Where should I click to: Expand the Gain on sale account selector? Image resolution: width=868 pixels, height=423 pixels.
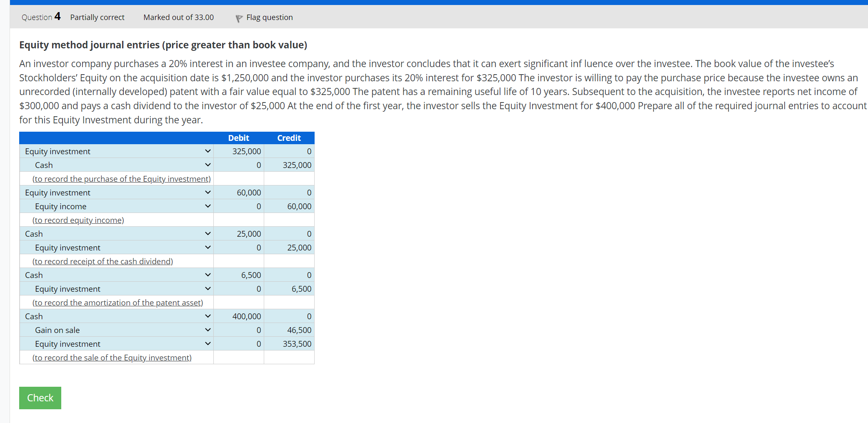208,330
